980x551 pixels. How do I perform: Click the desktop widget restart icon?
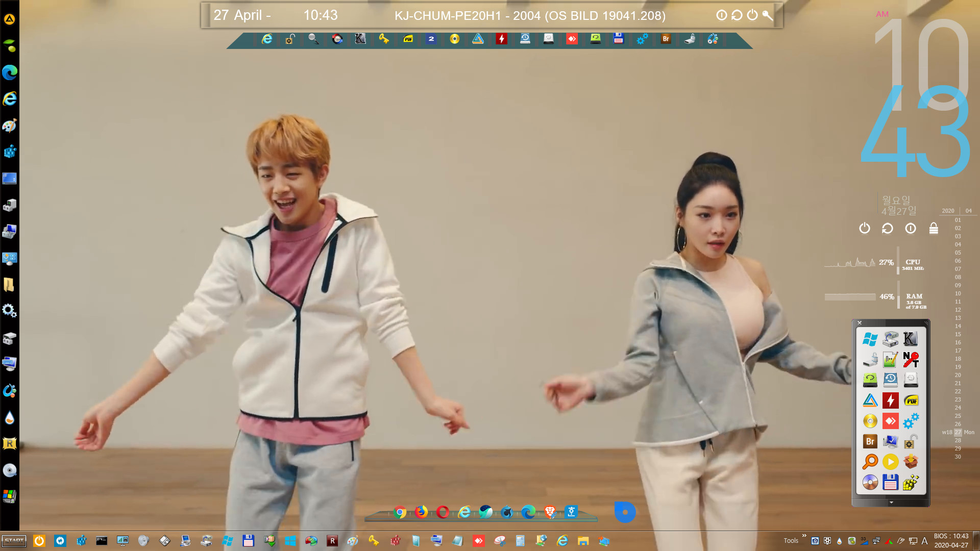[x=887, y=228]
